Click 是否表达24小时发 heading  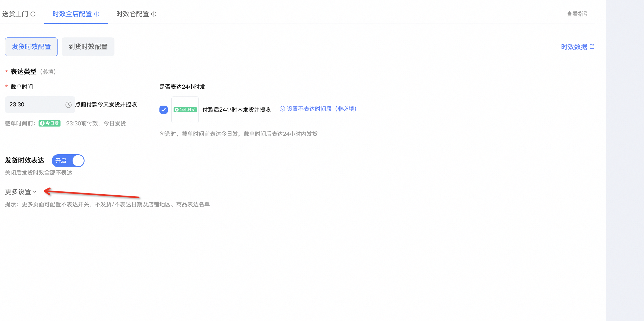pos(182,87)
